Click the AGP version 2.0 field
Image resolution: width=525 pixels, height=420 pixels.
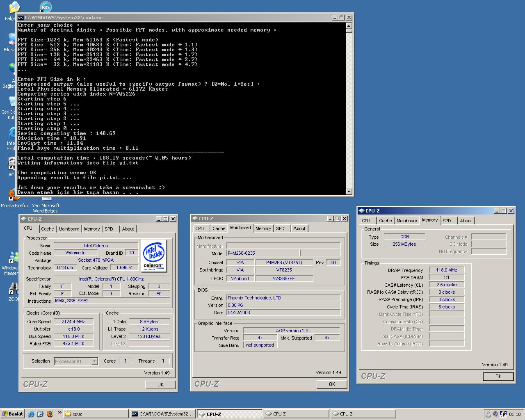pos(292,331)
